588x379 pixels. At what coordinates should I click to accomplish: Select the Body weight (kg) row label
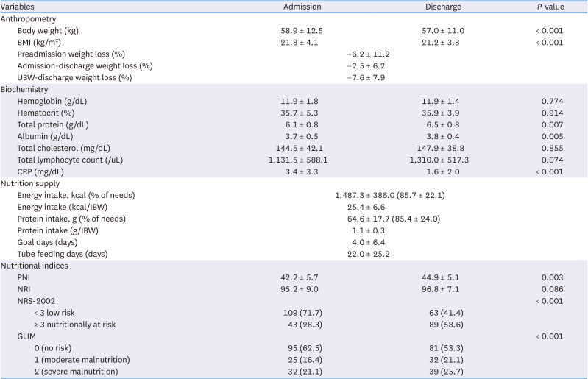[49, 30]
